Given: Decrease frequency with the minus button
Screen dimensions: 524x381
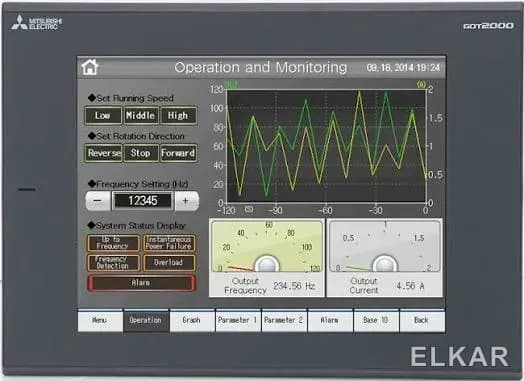Looking at the screenshot, I should [98, 201].
